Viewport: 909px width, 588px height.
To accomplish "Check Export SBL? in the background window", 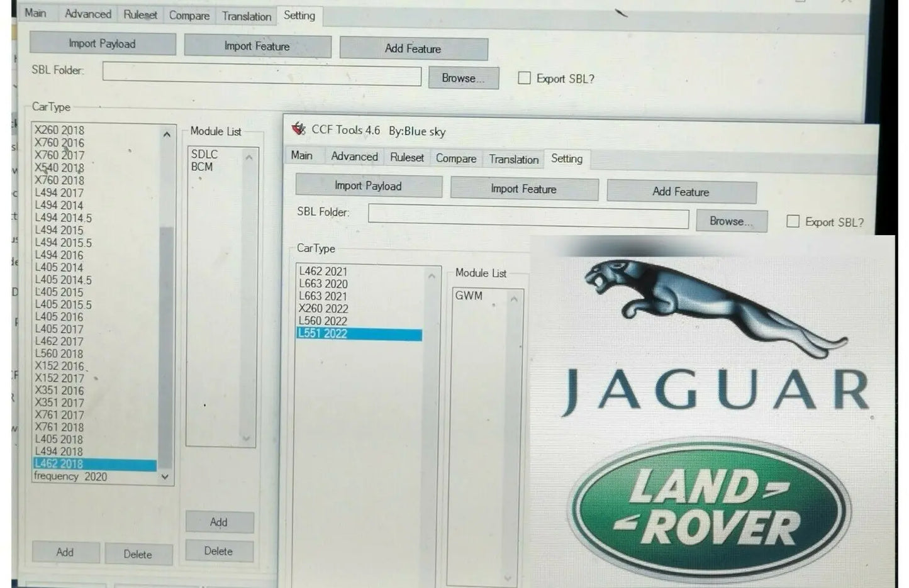I will [x=524, y=77].
